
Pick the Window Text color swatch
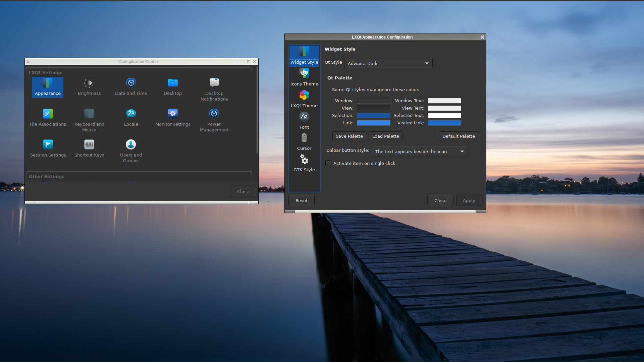point(444,101)
